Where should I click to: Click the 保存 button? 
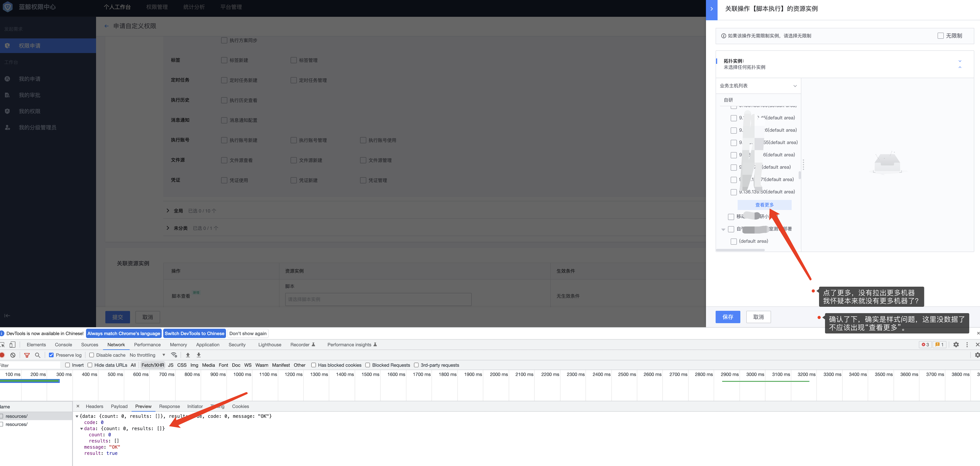(727, 317)
